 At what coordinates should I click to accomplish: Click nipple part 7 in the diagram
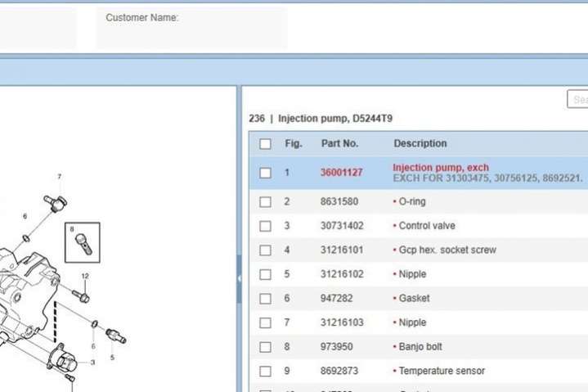click(57, 202)
